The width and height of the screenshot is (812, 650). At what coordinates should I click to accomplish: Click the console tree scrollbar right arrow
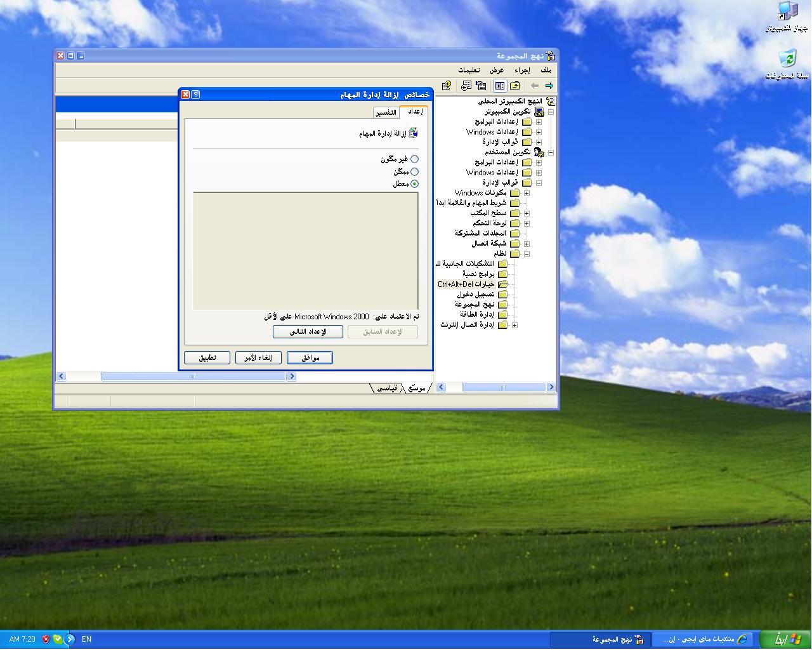[x=551, y=387]
